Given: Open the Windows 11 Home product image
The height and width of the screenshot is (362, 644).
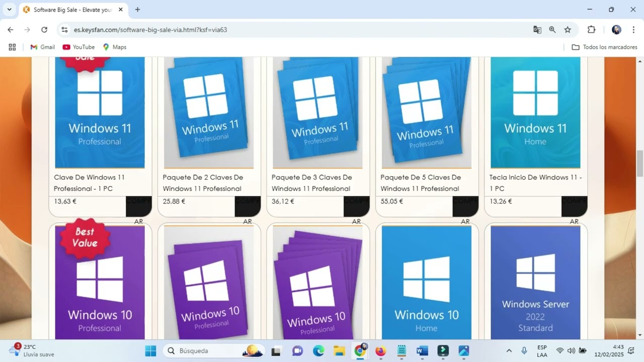Looking at the screenshot, I should 535,113.
